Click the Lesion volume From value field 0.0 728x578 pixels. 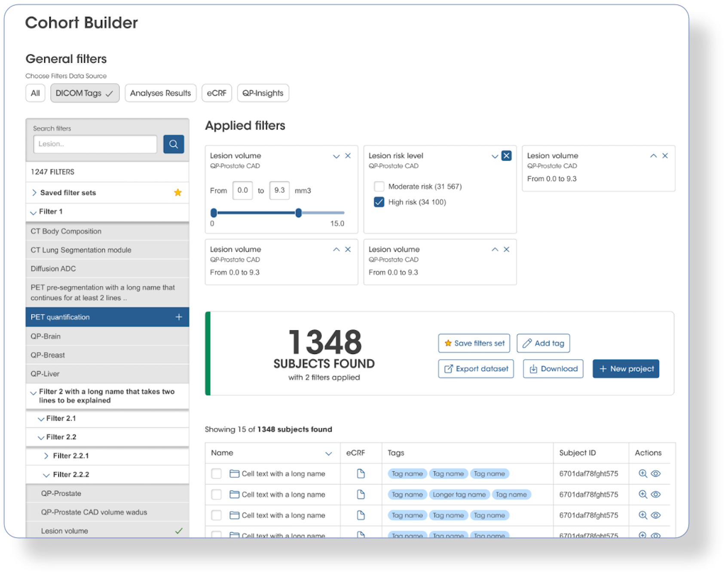[242, 190]
